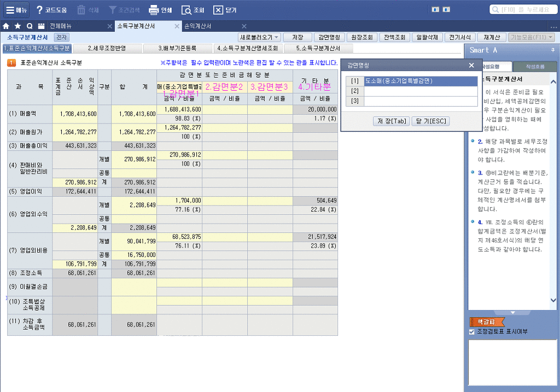Click 감면명칭 entry [3] field
Image resolution: width=560 pixels, height=392 pixels.
tap(421, 101)
